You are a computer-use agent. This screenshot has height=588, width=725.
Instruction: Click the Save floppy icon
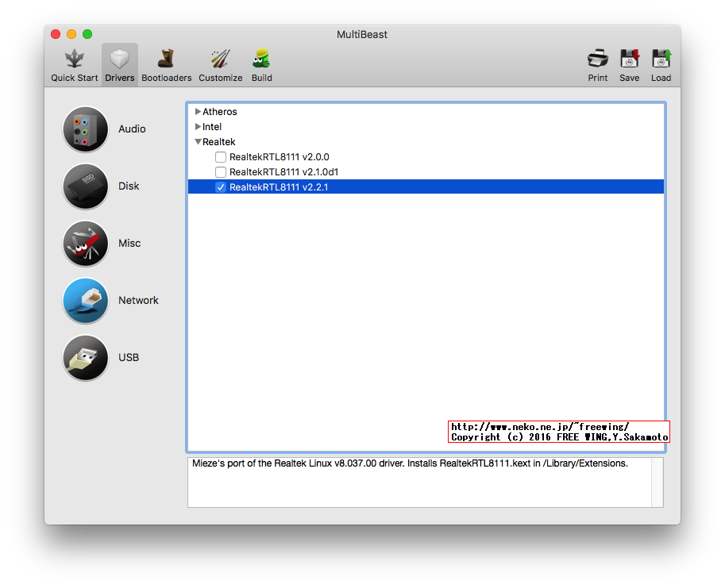coord(629,60)
